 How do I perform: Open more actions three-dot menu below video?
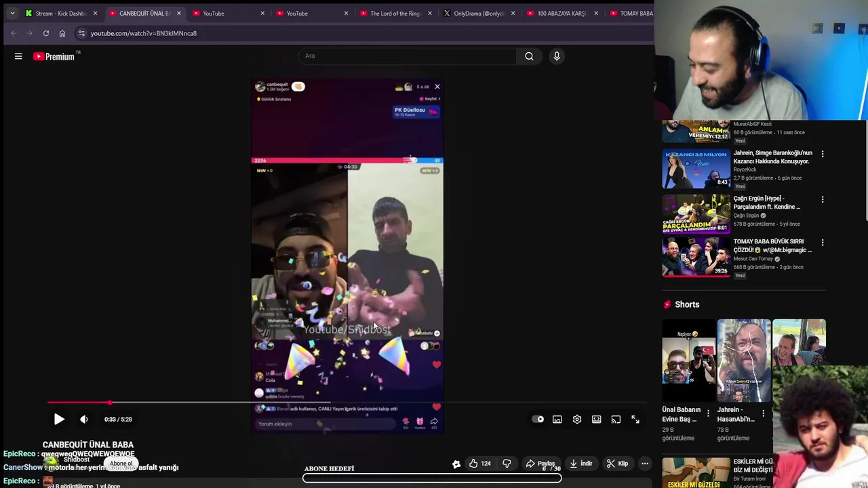point(645,464)
